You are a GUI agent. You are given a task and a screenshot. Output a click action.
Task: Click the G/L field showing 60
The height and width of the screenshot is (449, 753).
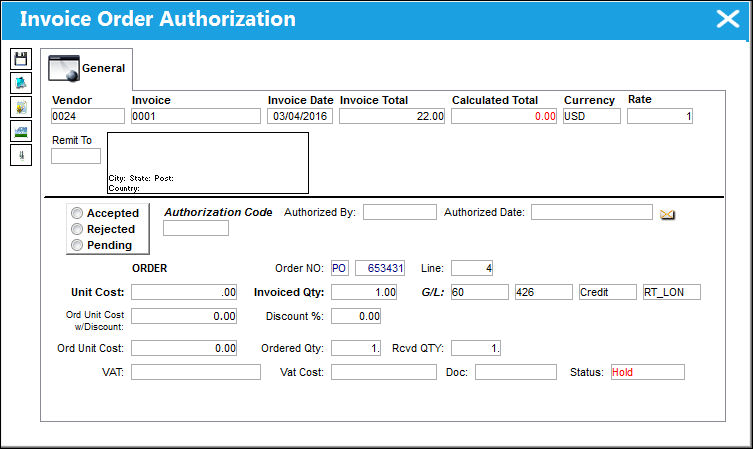coord(480,292)
